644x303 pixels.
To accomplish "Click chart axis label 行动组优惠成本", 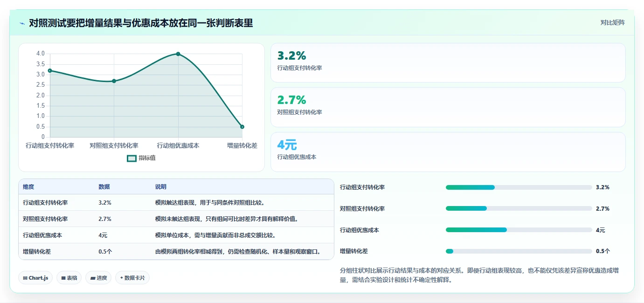I will click(x=178, y=145).
